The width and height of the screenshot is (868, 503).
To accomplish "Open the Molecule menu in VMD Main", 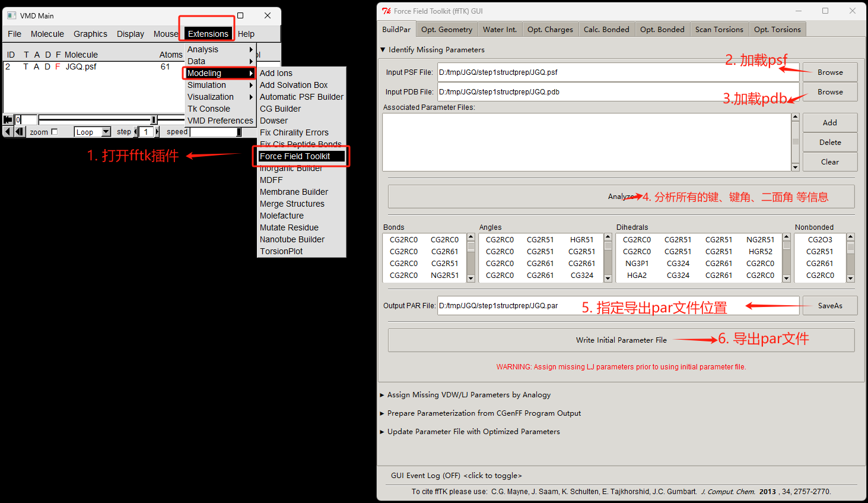I will [x=47, y=34].
